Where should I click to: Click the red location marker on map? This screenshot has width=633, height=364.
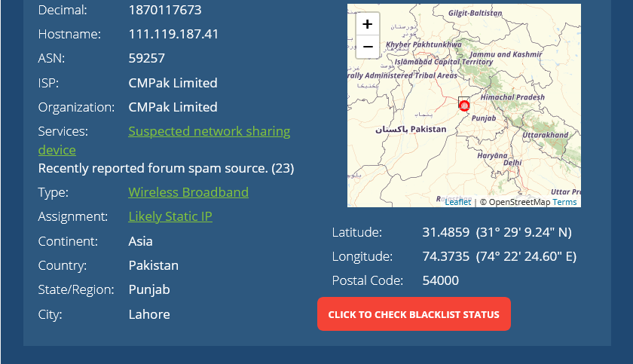tap(464, 106)
